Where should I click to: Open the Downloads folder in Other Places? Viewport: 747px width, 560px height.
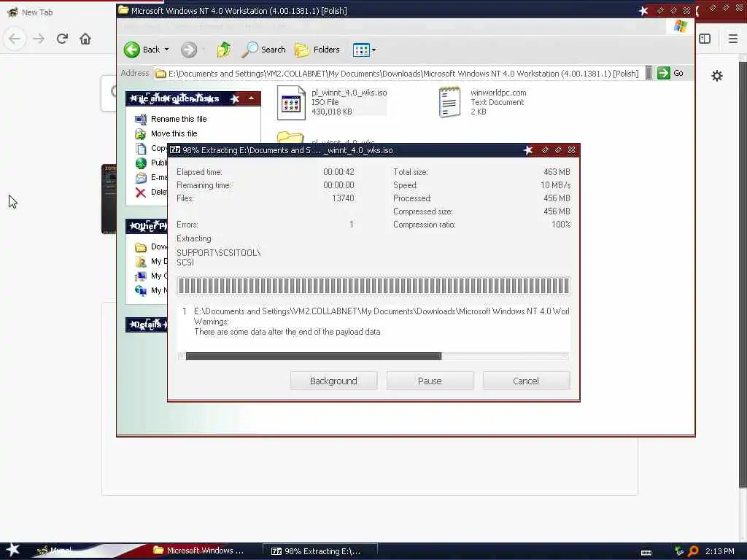click(x=150, y=246)
